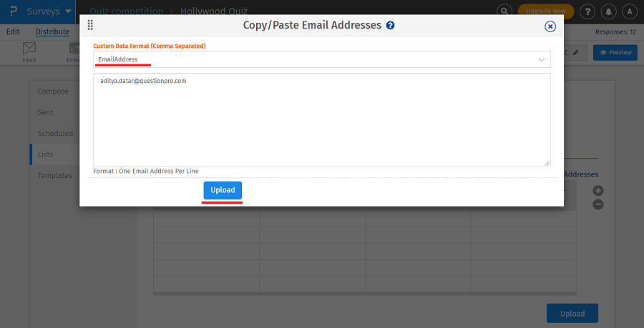Open the notifications bell icon
644x328 pixels.
[x=608, y=11]
